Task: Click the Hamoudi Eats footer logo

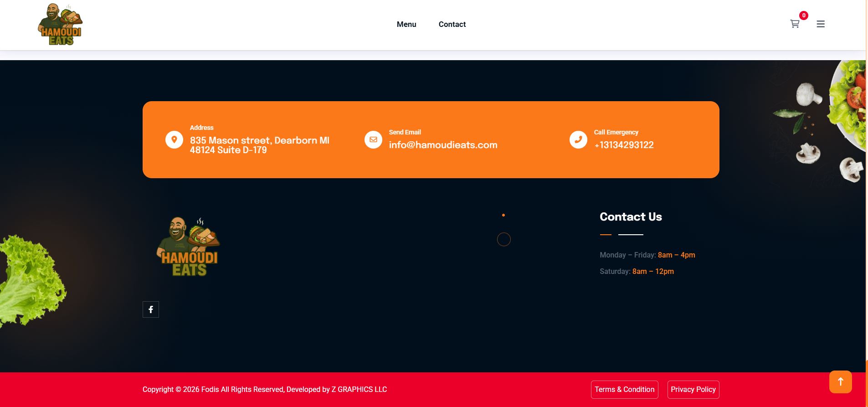Action: coord(188,247)
